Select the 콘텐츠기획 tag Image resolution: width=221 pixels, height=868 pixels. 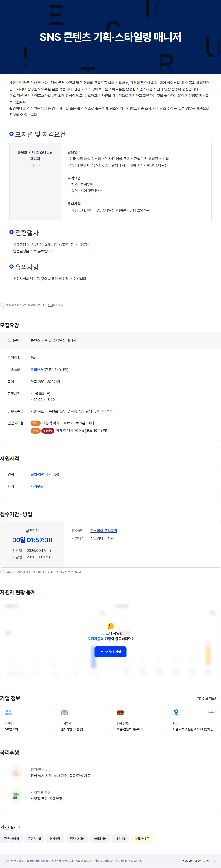click(35, 839)
